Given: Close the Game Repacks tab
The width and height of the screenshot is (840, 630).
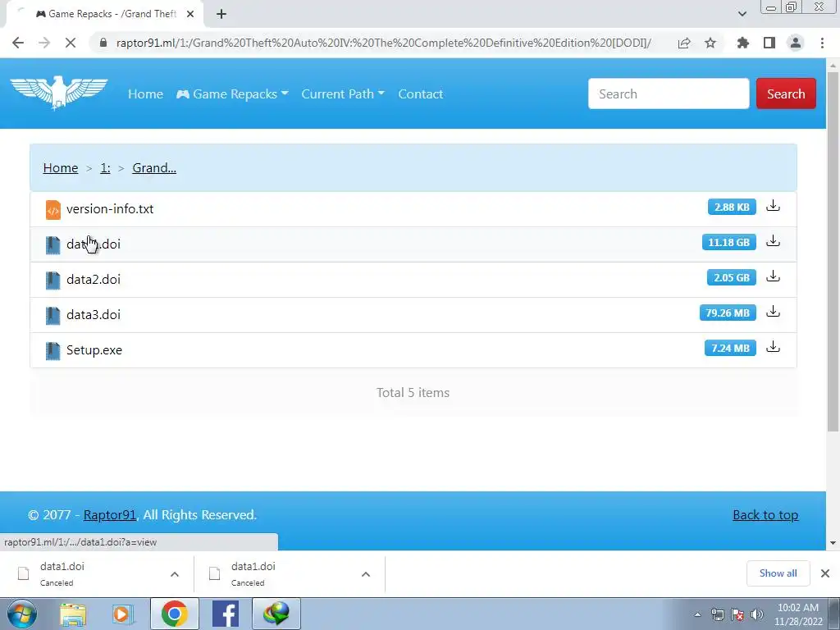Looking at the screenshot, I should (190, 14).
